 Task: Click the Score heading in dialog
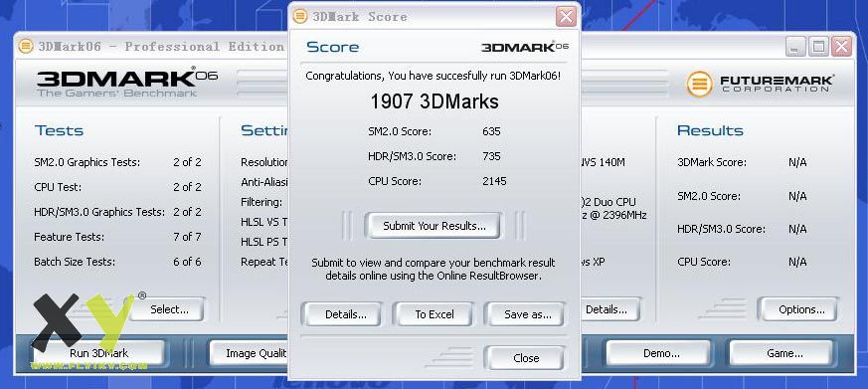point(332,47)
